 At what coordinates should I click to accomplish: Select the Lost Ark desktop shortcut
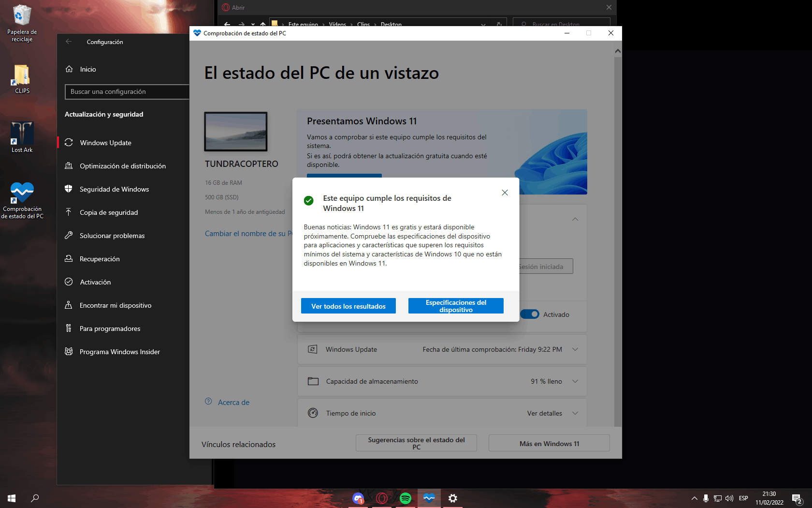[22, 137]
